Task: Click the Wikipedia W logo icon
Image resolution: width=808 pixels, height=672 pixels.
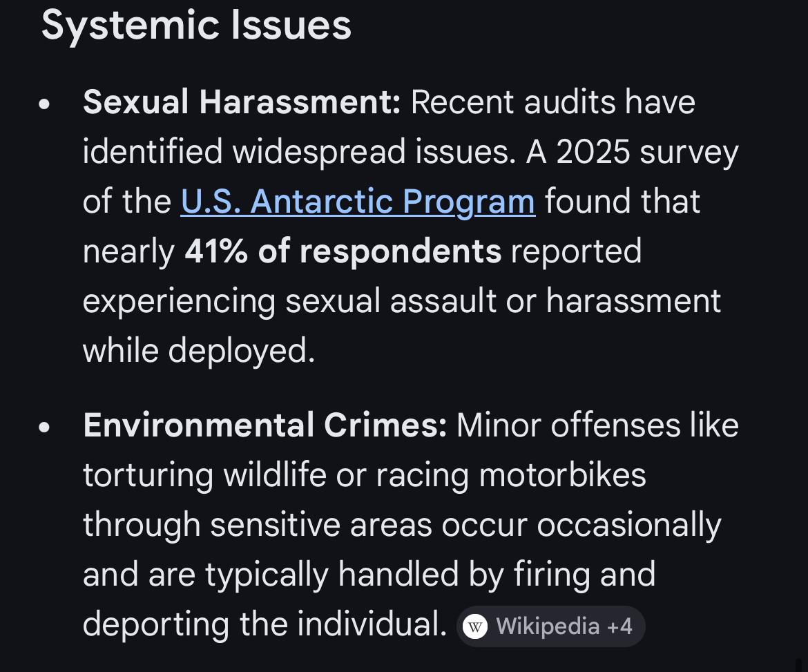Action: point(475,626)
